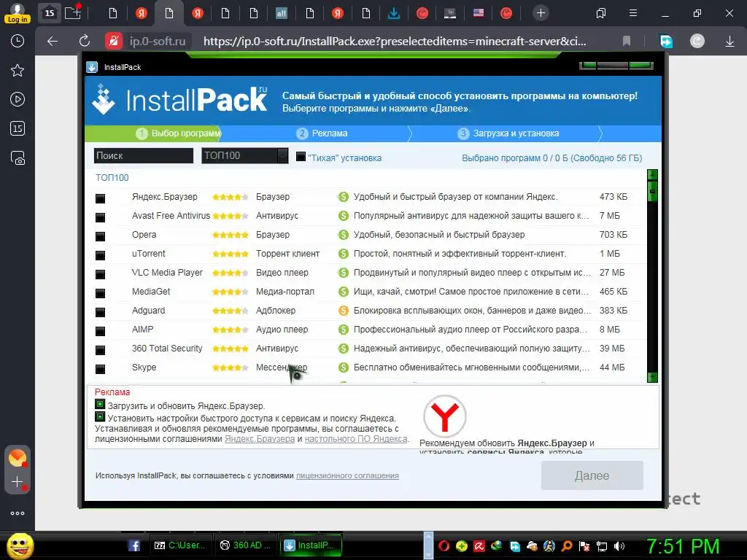Click the red site protection icon

113,42
